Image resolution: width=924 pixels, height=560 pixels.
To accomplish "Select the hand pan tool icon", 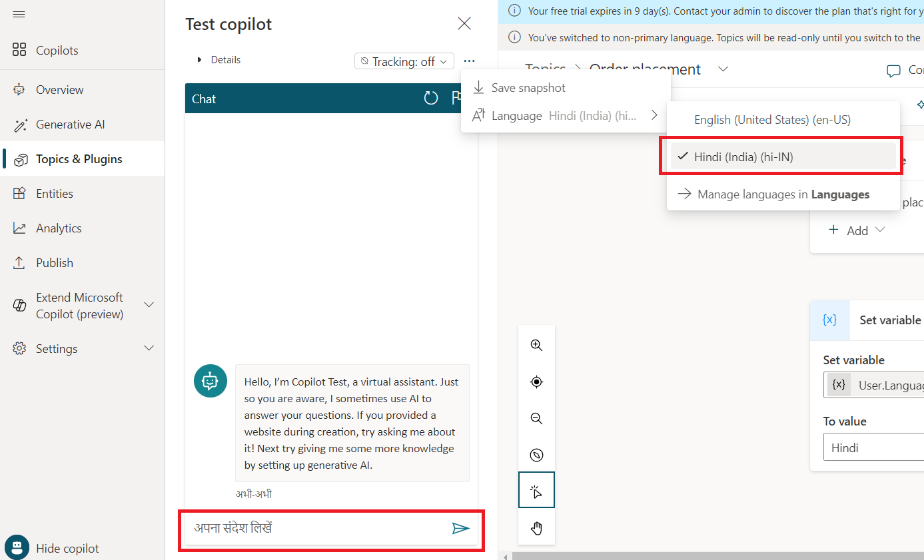I will pos(536,529).
